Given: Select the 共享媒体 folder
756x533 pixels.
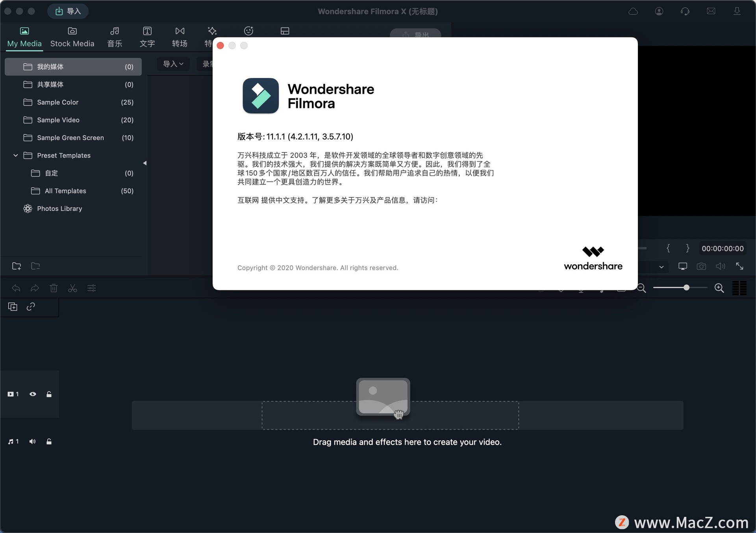Looking at the screenshot, I should click(73, 84).
